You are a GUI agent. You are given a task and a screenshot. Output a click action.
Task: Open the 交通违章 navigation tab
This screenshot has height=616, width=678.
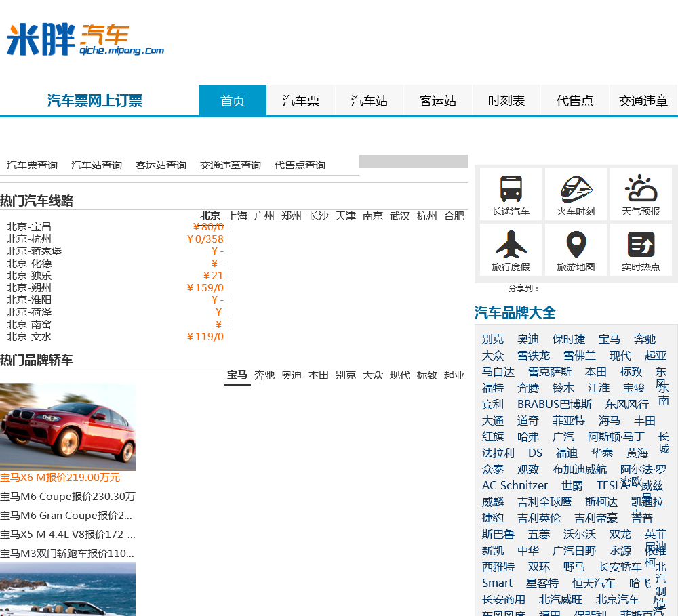[x=643, y=100]
